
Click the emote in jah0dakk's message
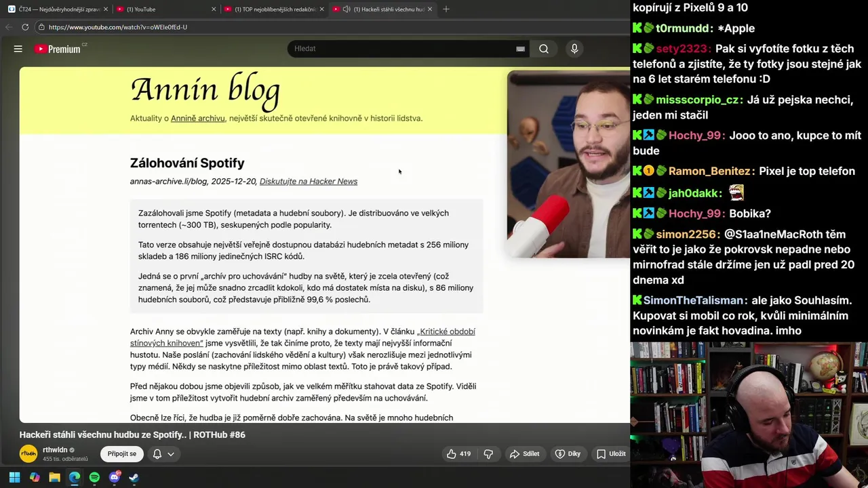736,193
